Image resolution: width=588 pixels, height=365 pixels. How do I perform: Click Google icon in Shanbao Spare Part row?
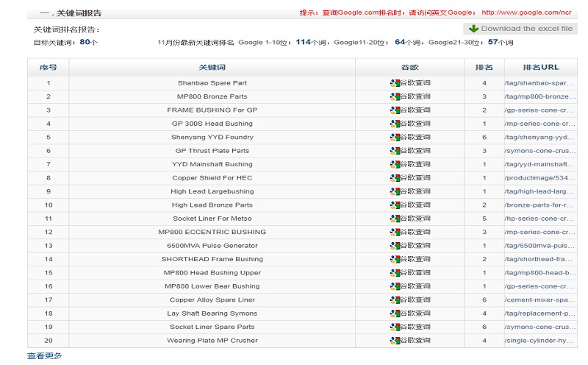pyautogui.click(x=395, y=83)
